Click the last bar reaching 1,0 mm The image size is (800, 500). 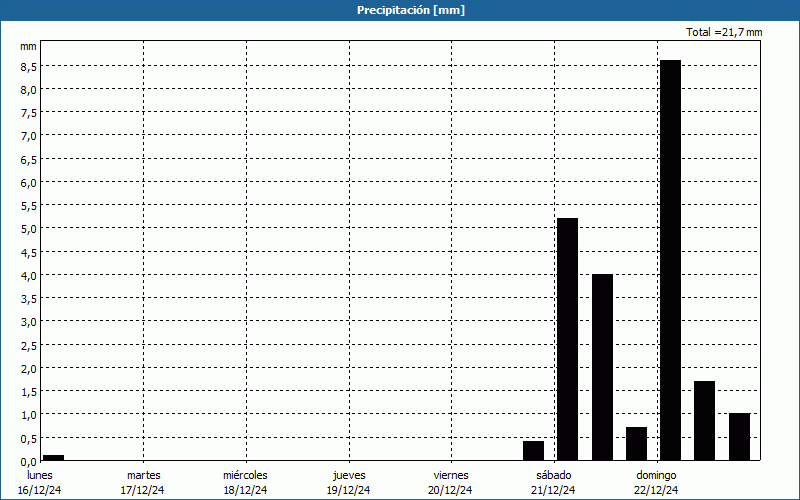click(739, 437)
